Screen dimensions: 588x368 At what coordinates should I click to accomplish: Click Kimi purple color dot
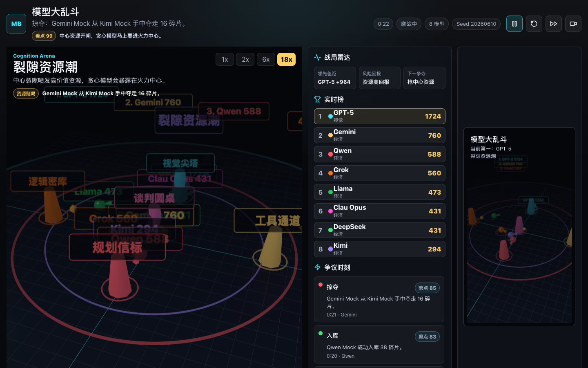coord(330,249)
